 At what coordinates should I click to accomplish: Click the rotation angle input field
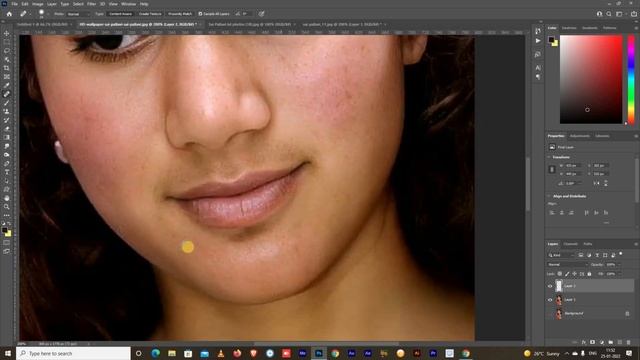572,183
